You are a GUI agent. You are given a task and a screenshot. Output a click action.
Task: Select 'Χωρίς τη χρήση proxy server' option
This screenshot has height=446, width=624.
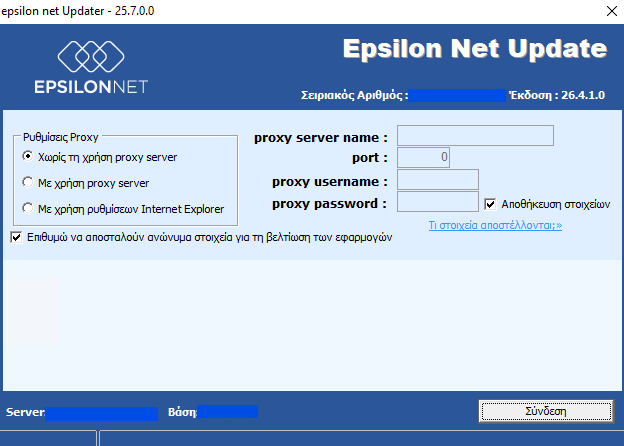pos(28,157)
